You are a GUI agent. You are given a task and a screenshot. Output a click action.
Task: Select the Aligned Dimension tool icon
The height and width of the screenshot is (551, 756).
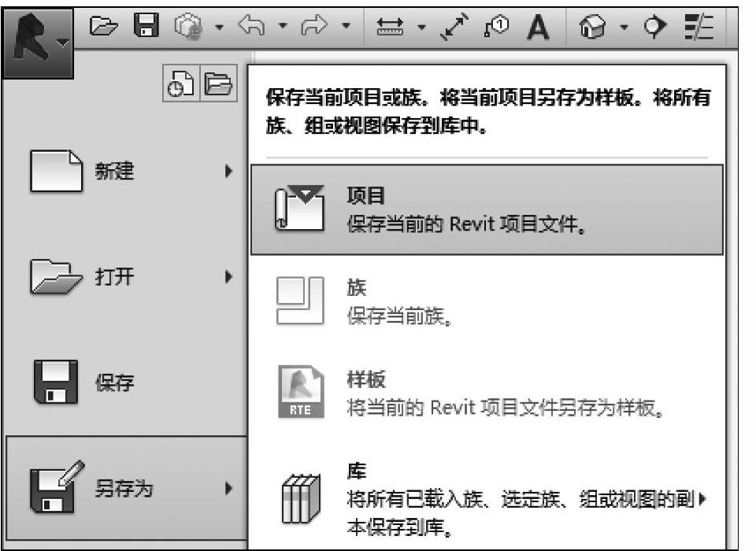coord(454,27)
